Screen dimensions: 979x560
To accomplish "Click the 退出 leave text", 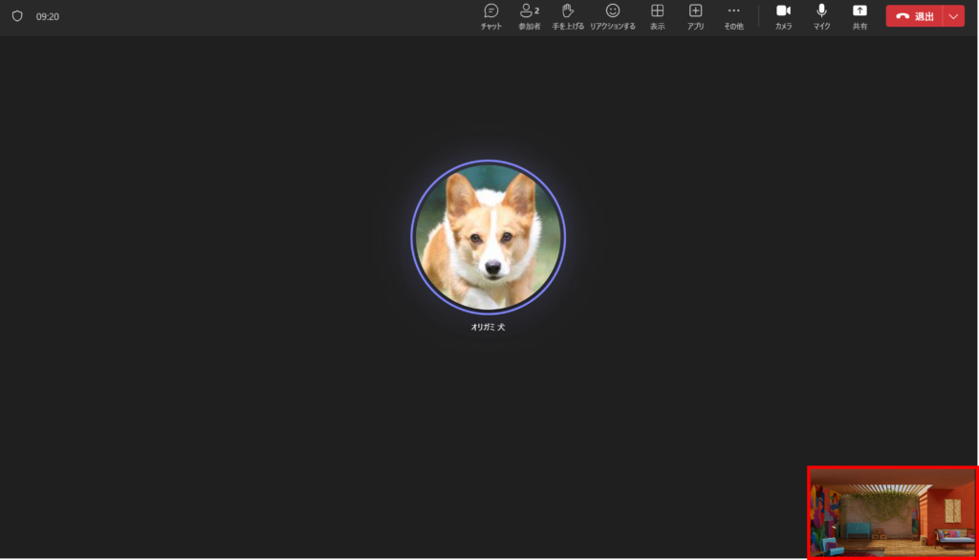I will tap(924, 16).
